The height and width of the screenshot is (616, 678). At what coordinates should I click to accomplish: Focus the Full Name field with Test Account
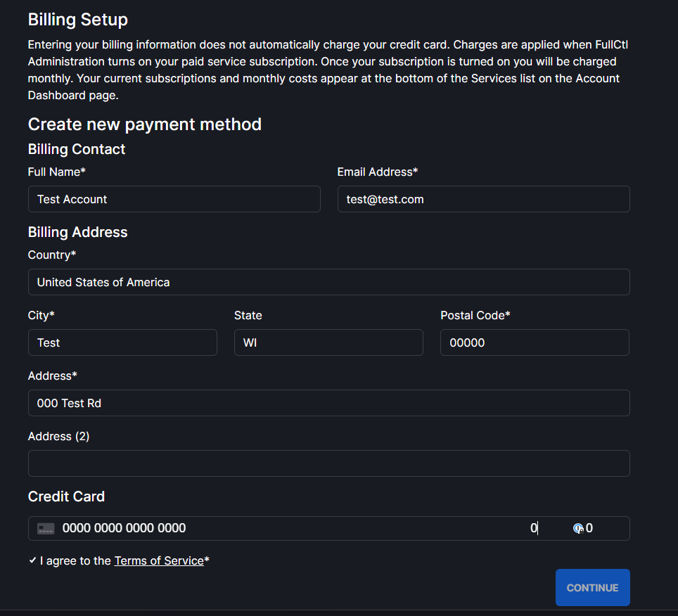pos(174,199)
